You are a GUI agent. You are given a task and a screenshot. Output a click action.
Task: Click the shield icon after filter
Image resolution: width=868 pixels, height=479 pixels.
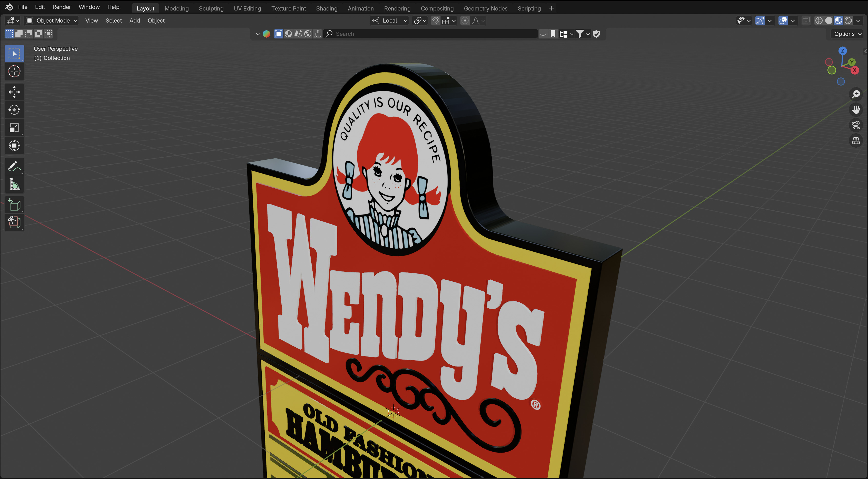pos(596,34)
